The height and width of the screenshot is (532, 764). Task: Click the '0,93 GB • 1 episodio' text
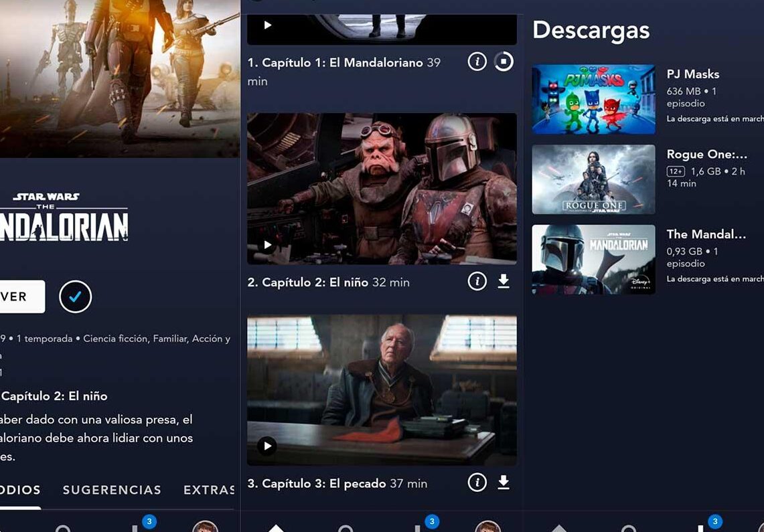(x=692, y=258)
